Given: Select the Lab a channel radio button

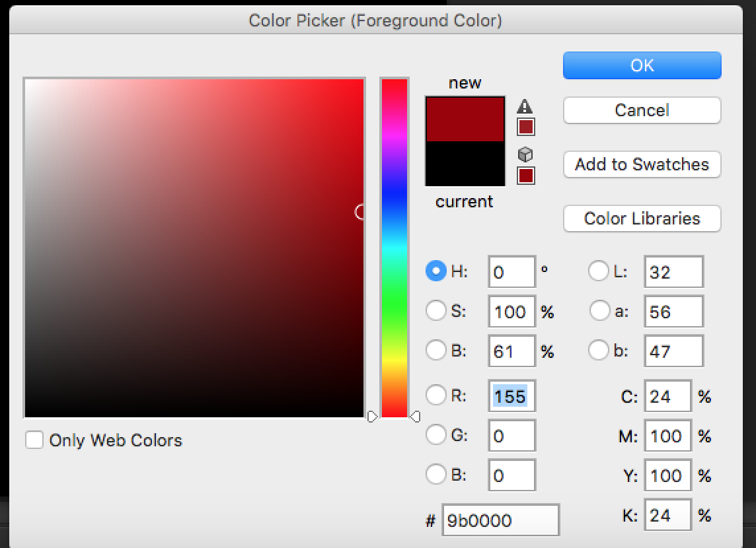Looking at the screenshot, I should coord(599,311).
